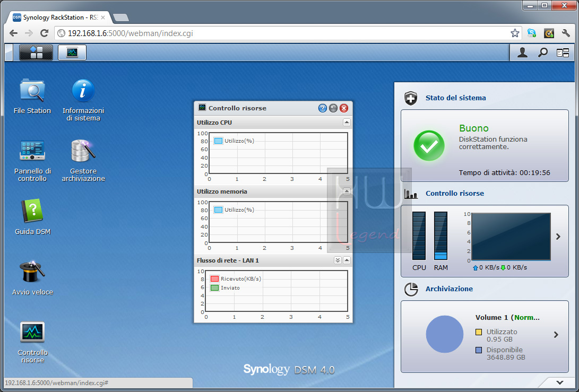
Task: Click the show desktop taskbar strip
Action: [x=9, y=53]
